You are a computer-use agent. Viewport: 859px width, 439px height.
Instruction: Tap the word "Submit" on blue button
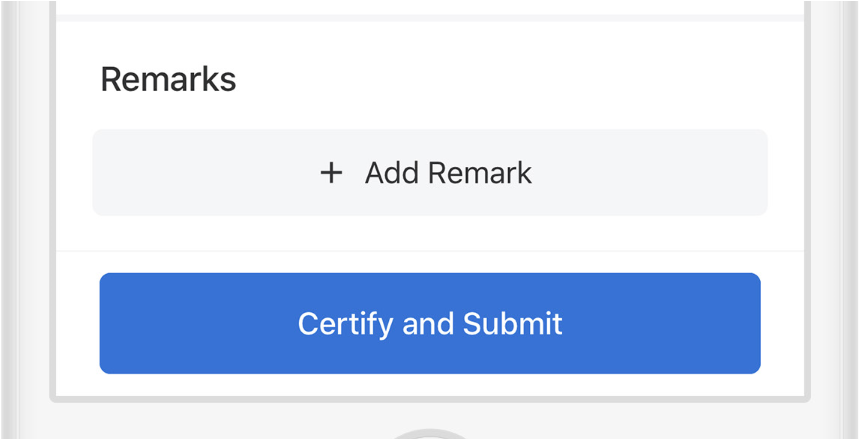tap(512, 324)
